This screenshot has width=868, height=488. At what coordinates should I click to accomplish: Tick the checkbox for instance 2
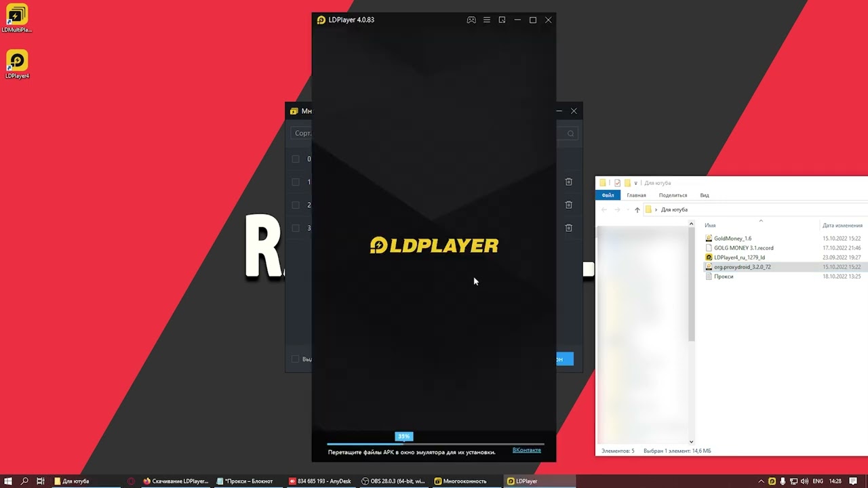(x=296, y=205)
